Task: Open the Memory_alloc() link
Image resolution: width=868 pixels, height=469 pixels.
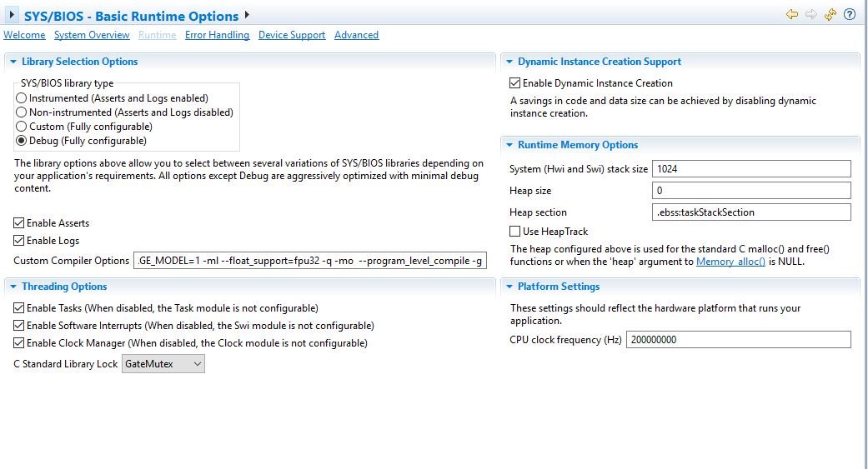Action: click(x=730, y=262)
